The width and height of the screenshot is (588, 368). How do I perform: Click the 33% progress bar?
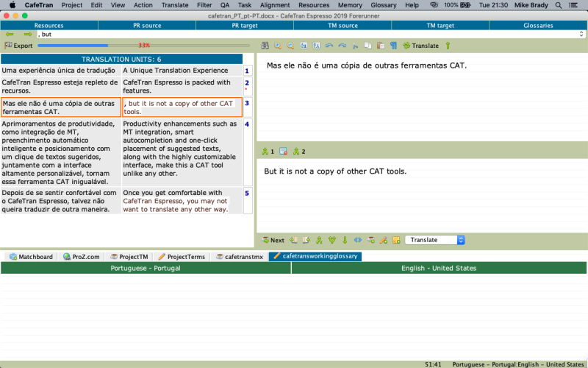[x=143, y=46]
